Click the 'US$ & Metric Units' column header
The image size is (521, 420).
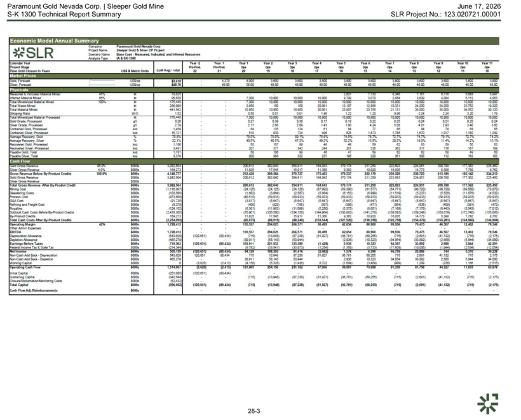(x=135, y=71)
